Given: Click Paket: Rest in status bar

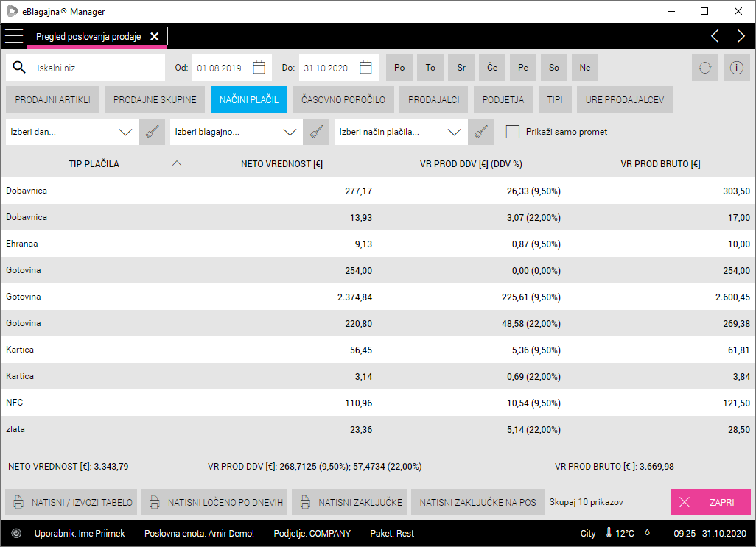Looking at the screenshot, I should 392,534.
